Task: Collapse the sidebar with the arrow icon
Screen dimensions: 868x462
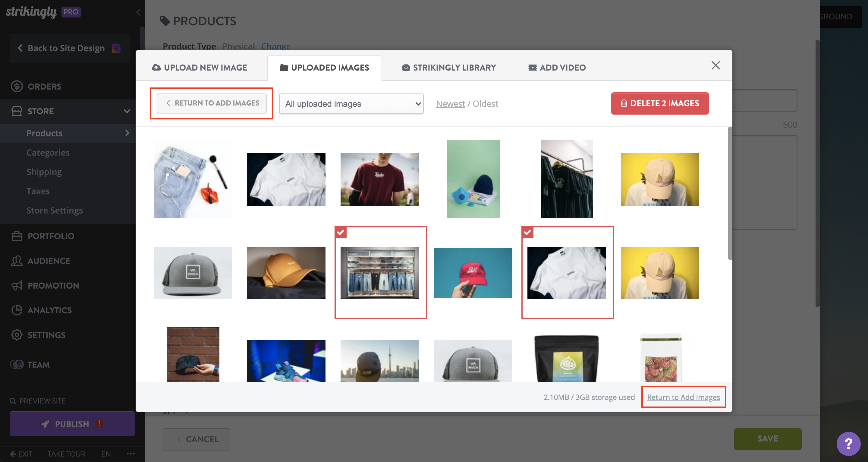Action: [x=138, y=12]
